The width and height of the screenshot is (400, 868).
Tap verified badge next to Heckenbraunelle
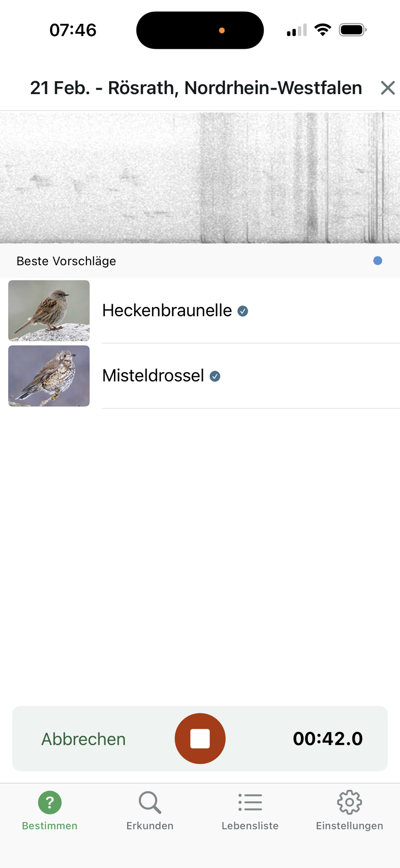pos(243,311)
